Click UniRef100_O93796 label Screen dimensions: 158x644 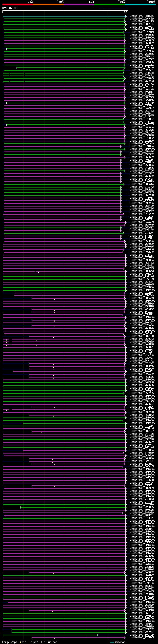142,209
